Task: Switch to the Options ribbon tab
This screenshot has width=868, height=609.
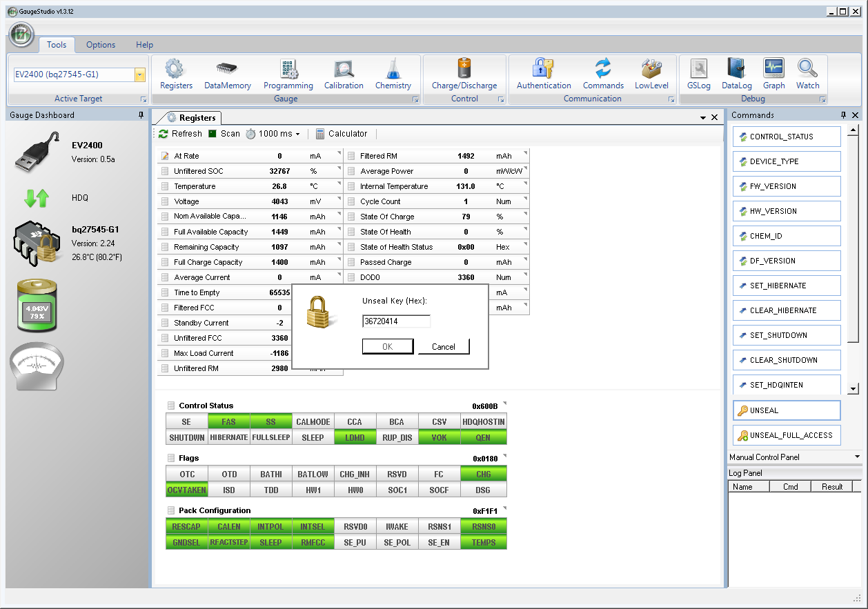Action: click(x=101, y=45)
